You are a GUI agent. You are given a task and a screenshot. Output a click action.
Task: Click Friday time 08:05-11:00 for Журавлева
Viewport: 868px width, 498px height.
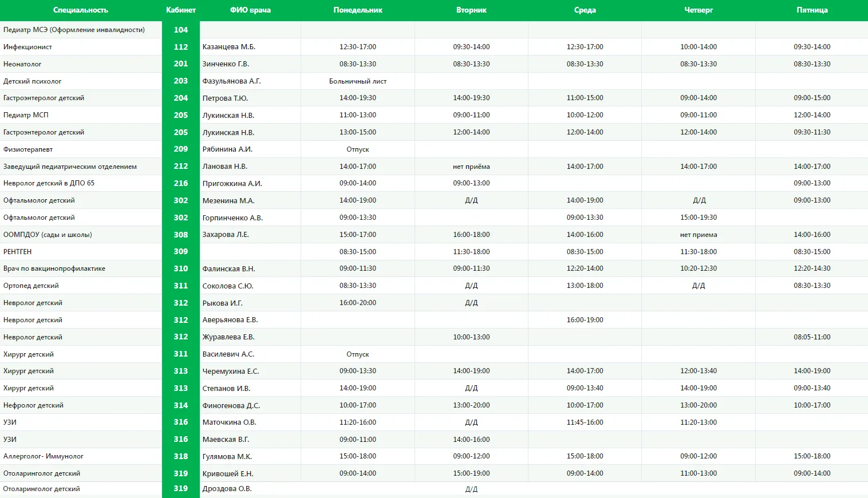(x=812, y=337)
